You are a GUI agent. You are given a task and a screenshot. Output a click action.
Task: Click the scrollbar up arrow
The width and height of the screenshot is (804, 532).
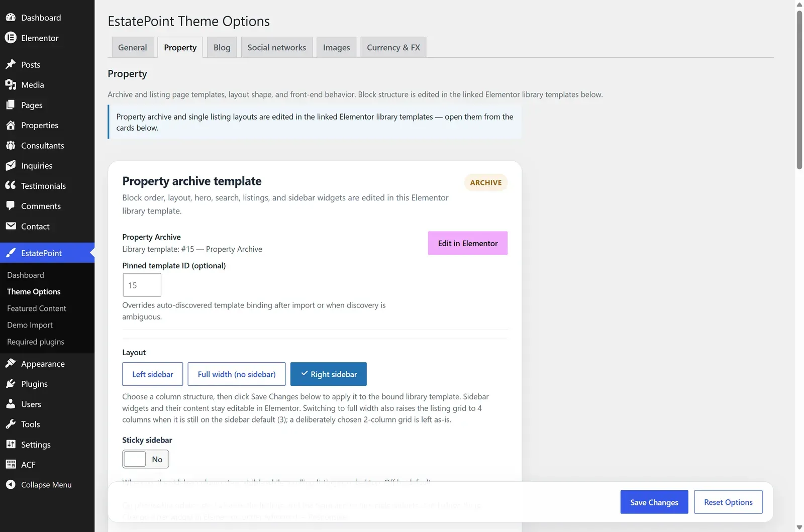pos(799,5)
